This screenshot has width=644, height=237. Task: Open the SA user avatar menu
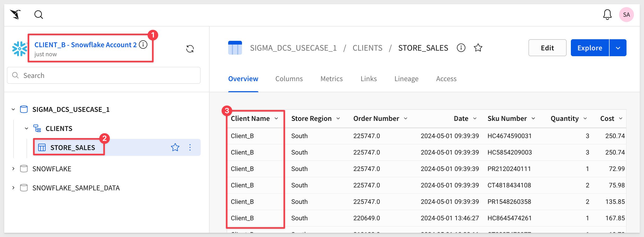pos(627,15)
